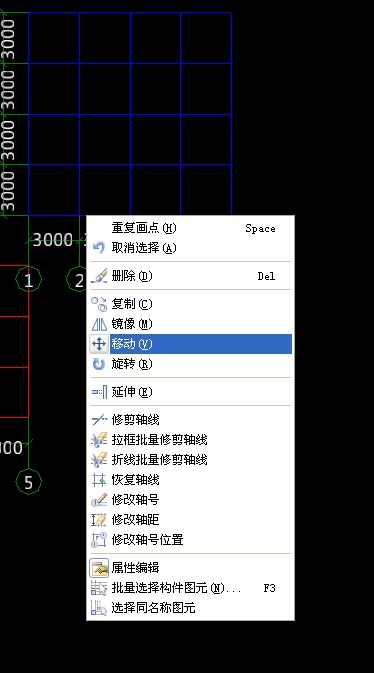Image resolution: width=374 pixels, height=673 pixels.
Task: Click the 移动 four-arrow move icon
Action: tap(99, 344)
